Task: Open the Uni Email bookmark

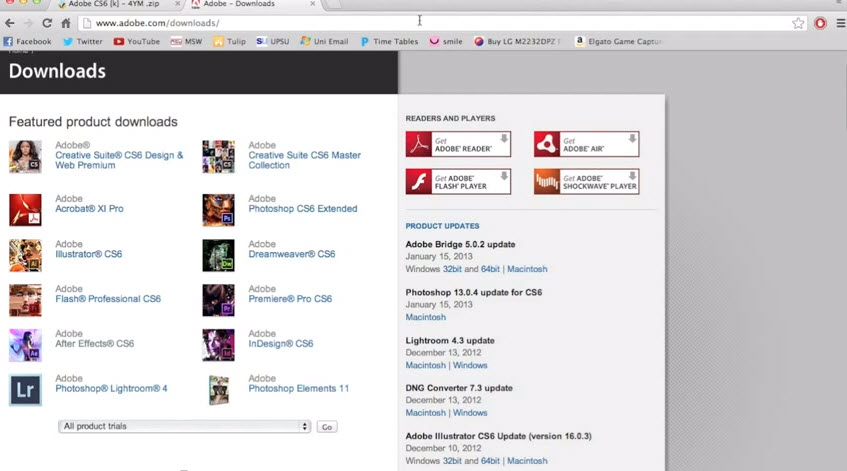Action: pos(324,42)
